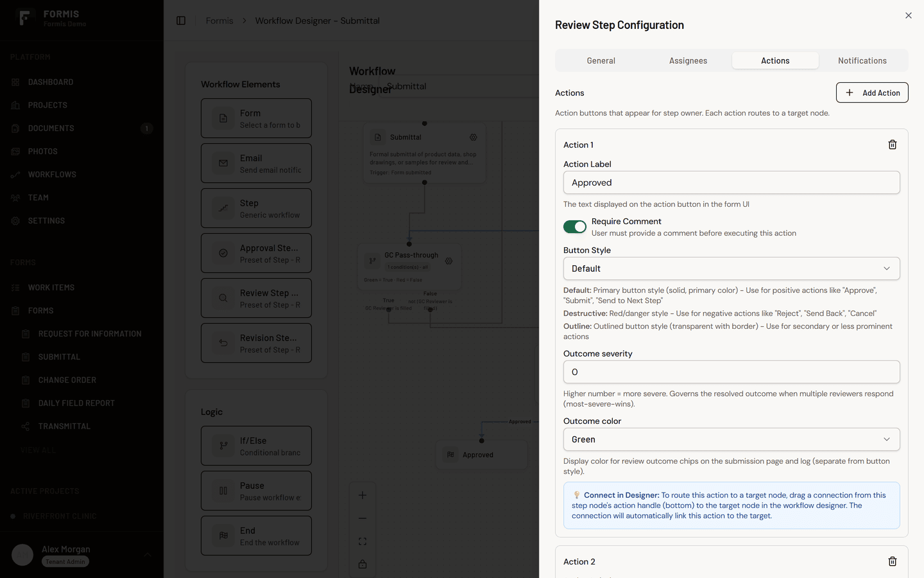
Task: Click the Revision Step undo icon
Action: tap(223, 343)
